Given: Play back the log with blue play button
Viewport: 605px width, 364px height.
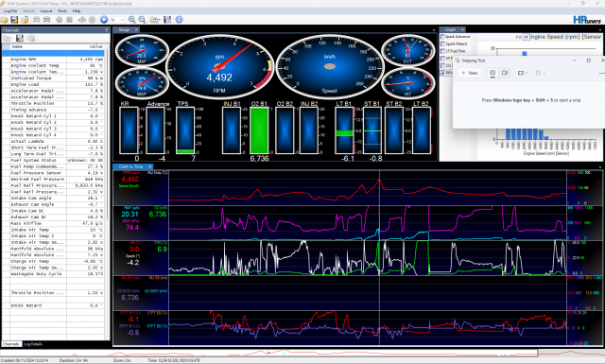Looking at the screenshot, I should (x=104, y=19).
